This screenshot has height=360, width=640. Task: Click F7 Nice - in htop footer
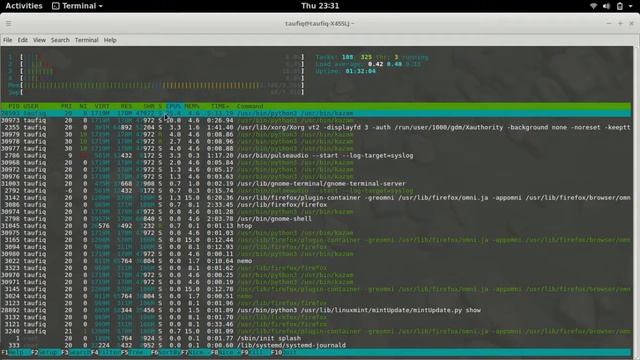(196, 352)
